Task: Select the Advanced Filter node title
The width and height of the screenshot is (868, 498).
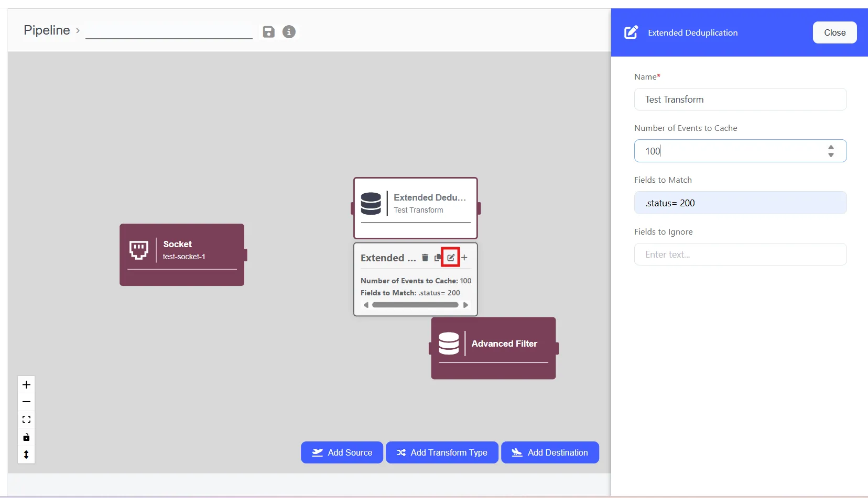Action: pos(504,344)
